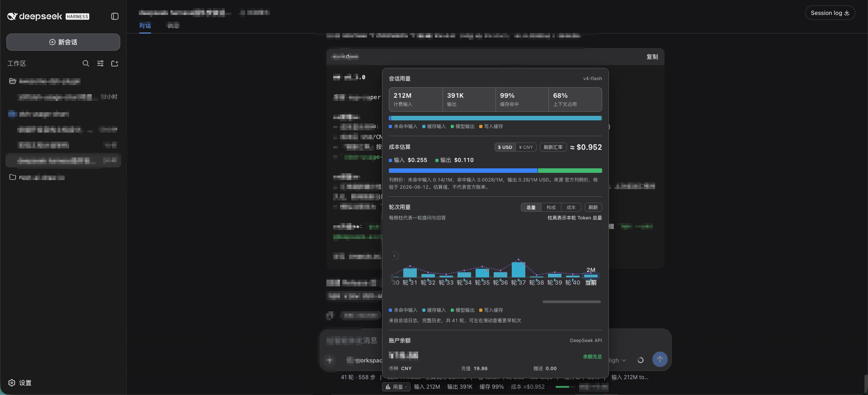Click the 输出 $0.110 cost label

pos(454,160)
